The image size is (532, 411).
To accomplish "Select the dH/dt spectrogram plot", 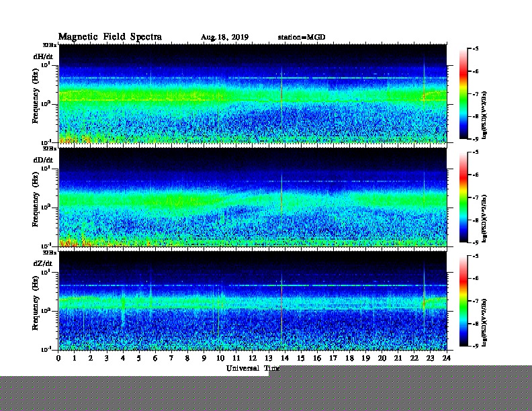I will pyautogui.click(x=253, y=93).
